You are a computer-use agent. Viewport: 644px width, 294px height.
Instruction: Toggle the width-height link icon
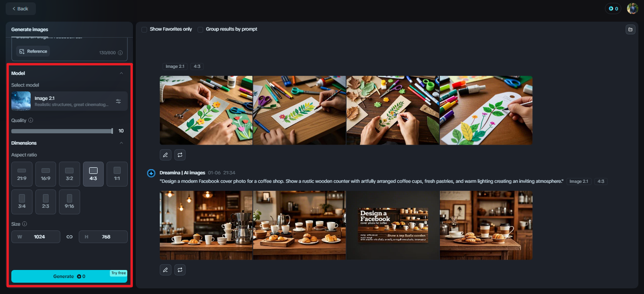(69, 237)
